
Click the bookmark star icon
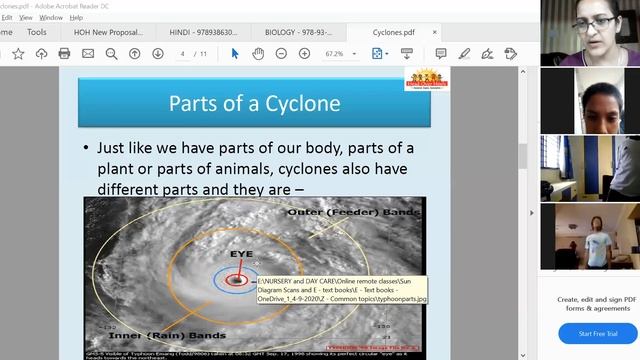(18, 54)
